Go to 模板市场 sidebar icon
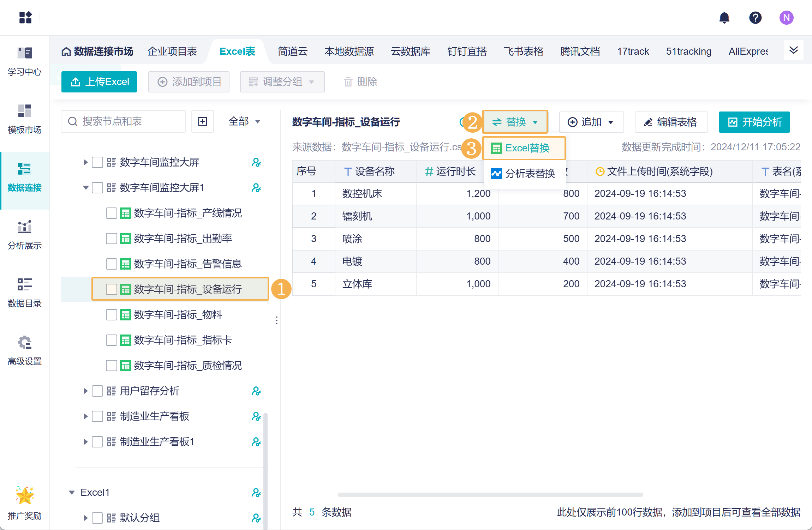The height and width of the screenshot is (530, 812). (x=25, y=119)
